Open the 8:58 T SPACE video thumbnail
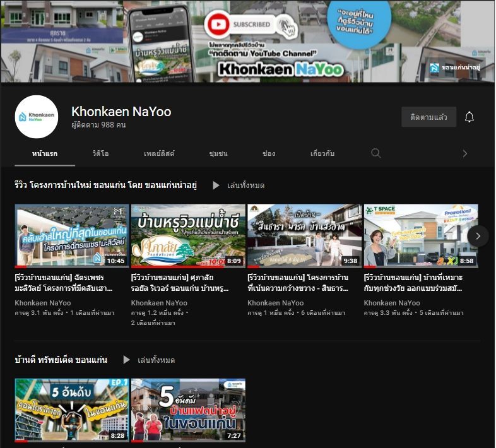 [421, 236]
